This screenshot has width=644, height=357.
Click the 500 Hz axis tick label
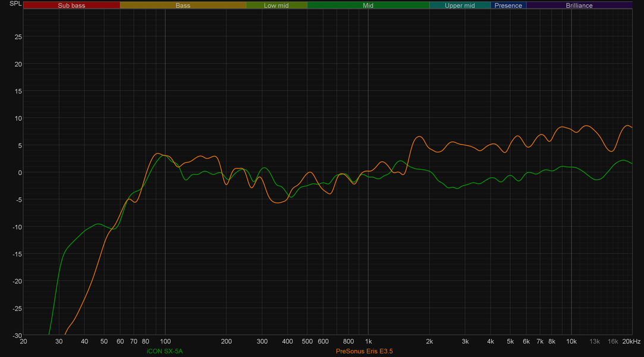[x=307, y=342]
